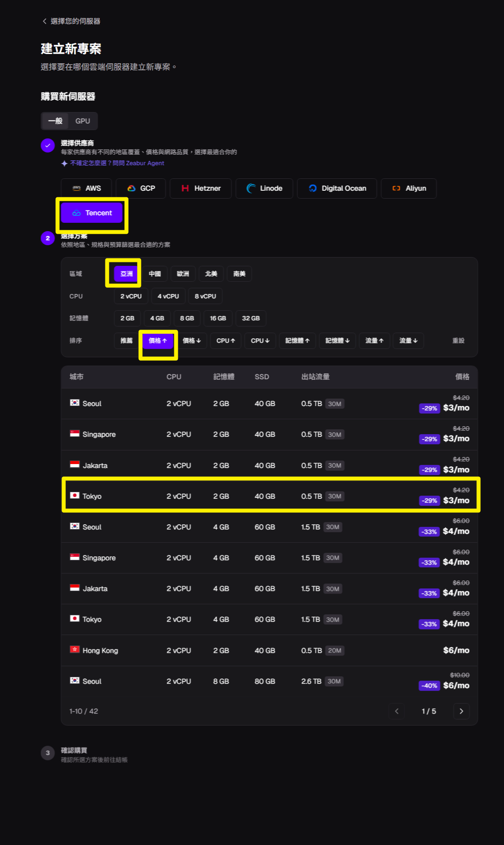Filter memory to 8 GB

187,318
